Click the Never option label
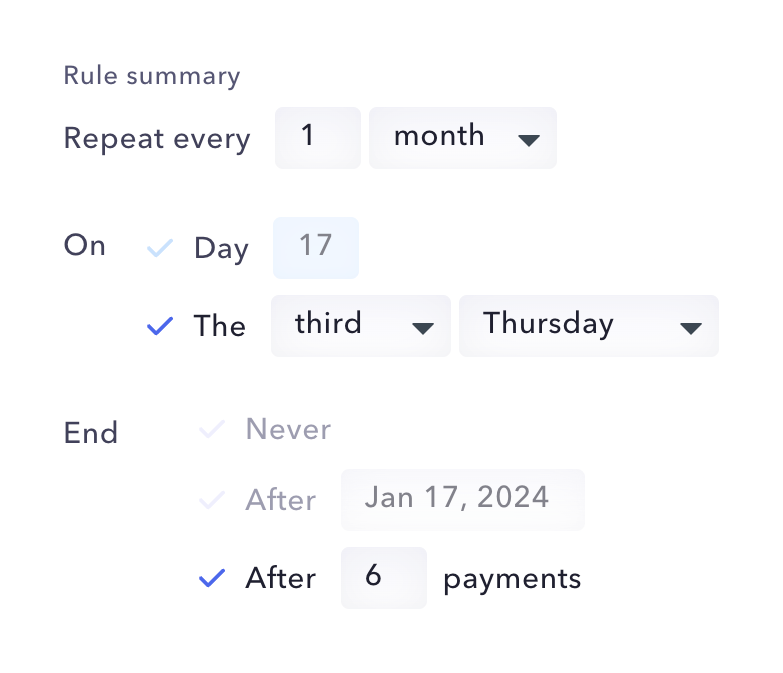The image size is (783, 673). 288,430
